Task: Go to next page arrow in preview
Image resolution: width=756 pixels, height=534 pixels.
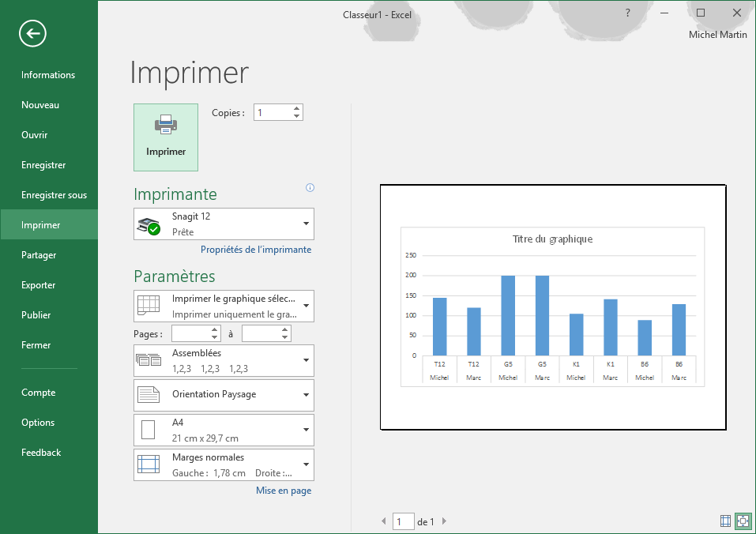Action: [x=444, y=521]
